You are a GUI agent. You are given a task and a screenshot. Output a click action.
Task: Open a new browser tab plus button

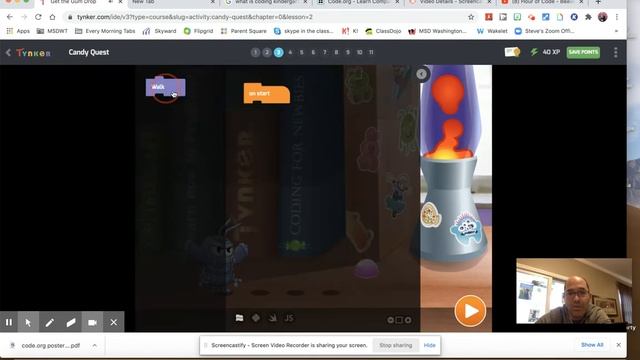598,2
